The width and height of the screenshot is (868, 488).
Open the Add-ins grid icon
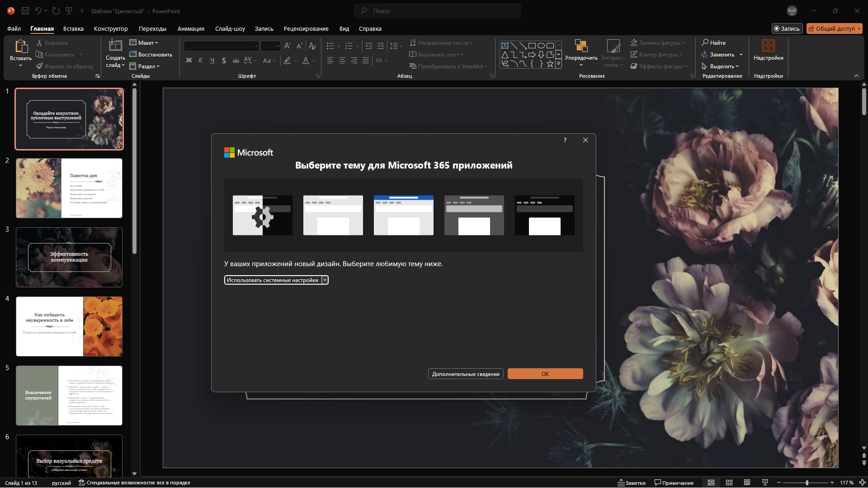768,46
